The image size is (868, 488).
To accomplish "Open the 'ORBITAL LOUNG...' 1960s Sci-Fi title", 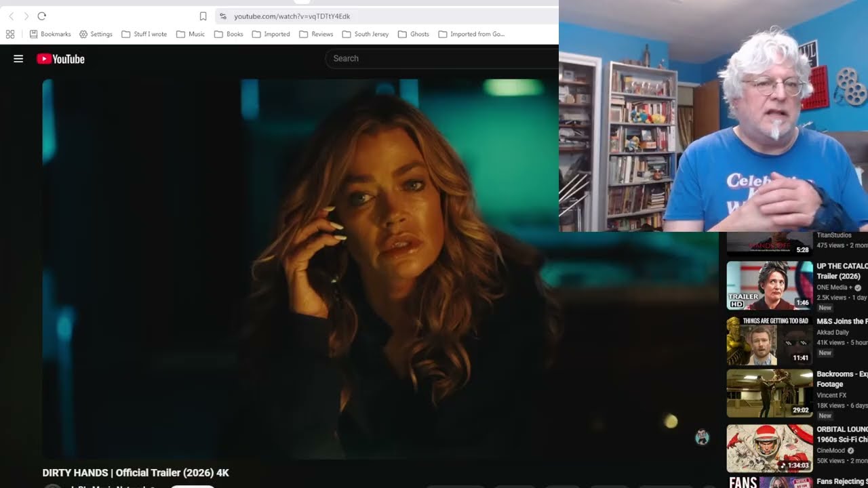I will pos(842,434).
